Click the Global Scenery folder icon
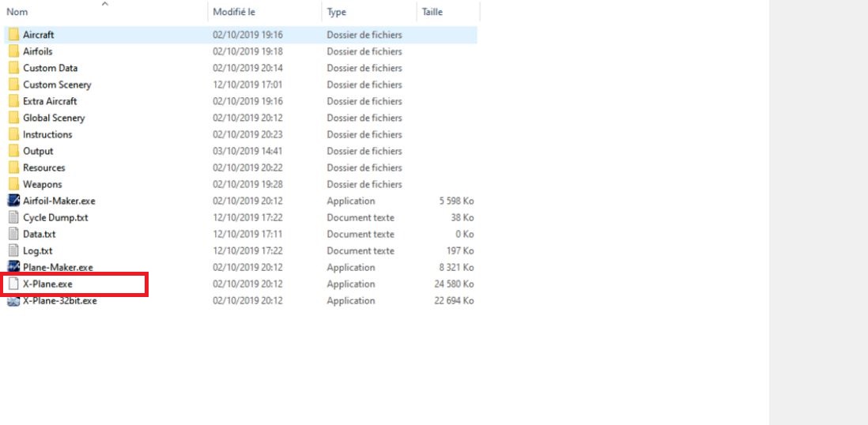 click(x=14, y=118)
